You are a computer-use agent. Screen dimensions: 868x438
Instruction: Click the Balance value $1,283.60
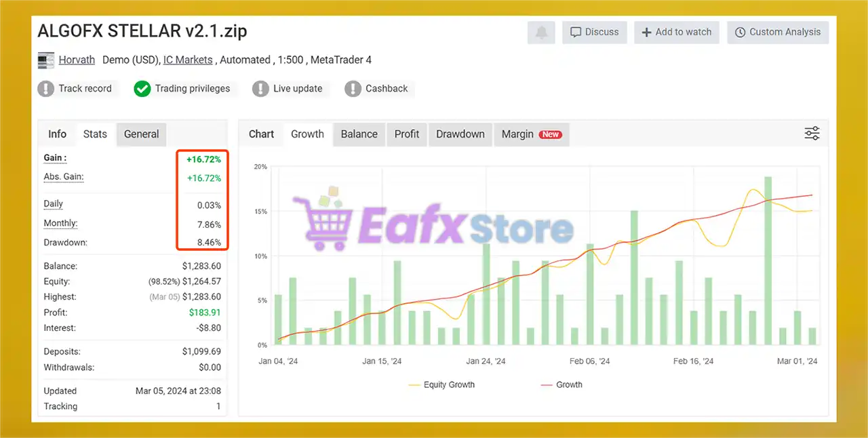201,266
